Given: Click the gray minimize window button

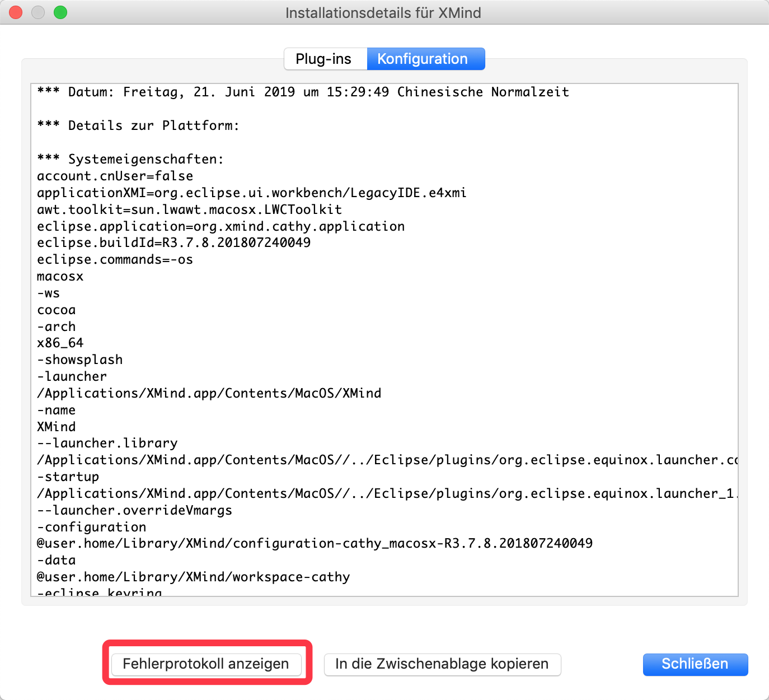Looking at the screenshot, I should pos(38,12).
